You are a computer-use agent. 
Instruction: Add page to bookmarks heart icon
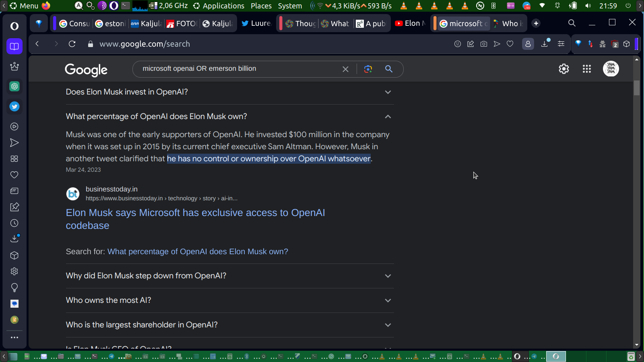point(510,44)
